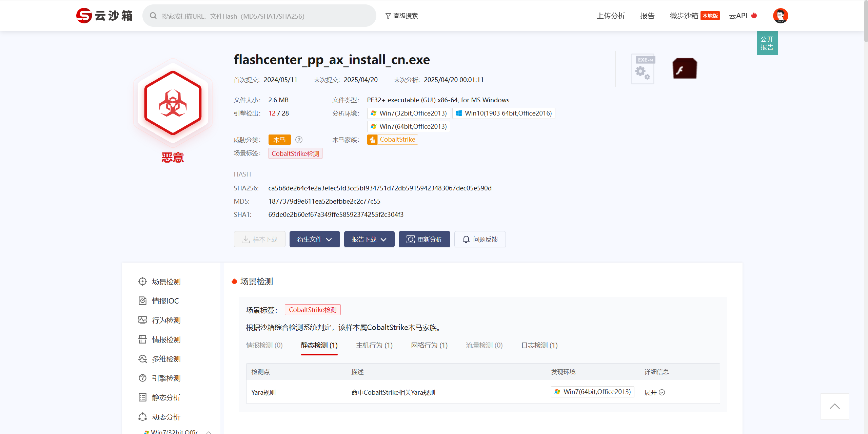This screenshot has height=434, width=868.
Task: Click the 本地版 badge
Action: [710, 16]
